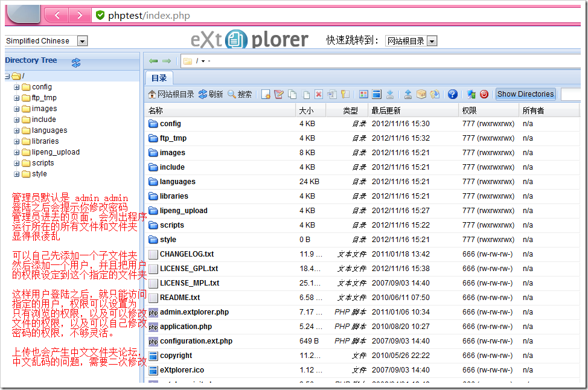Viewport: 588px width, 390px height.
Task: Click the blue window view icon
Action: coord(377,94)
